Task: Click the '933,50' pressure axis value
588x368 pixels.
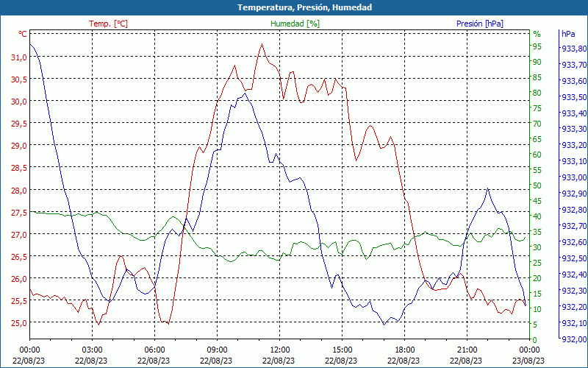Action: tap(574, 97)
